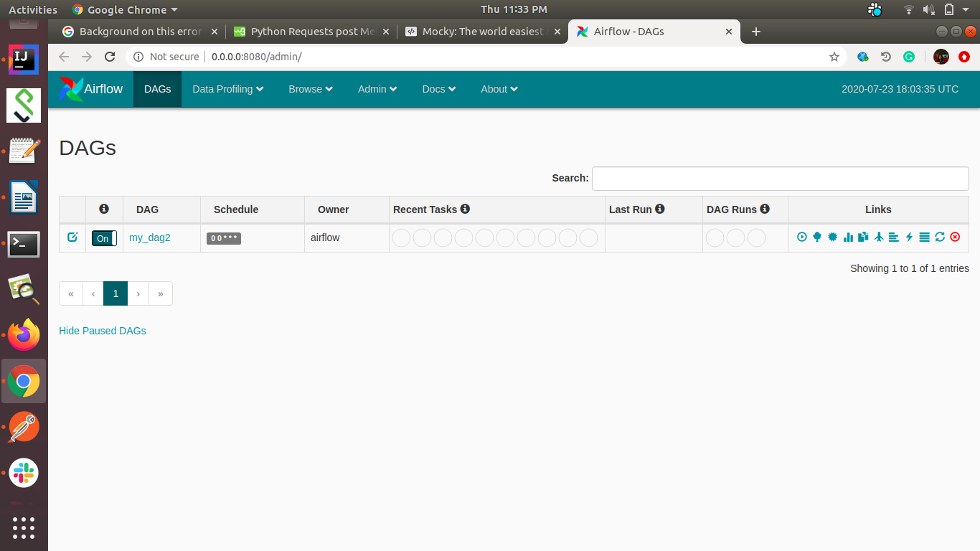
Task: Open the globe extension in Chrome toolbar
Action: [x=864, y=57]
